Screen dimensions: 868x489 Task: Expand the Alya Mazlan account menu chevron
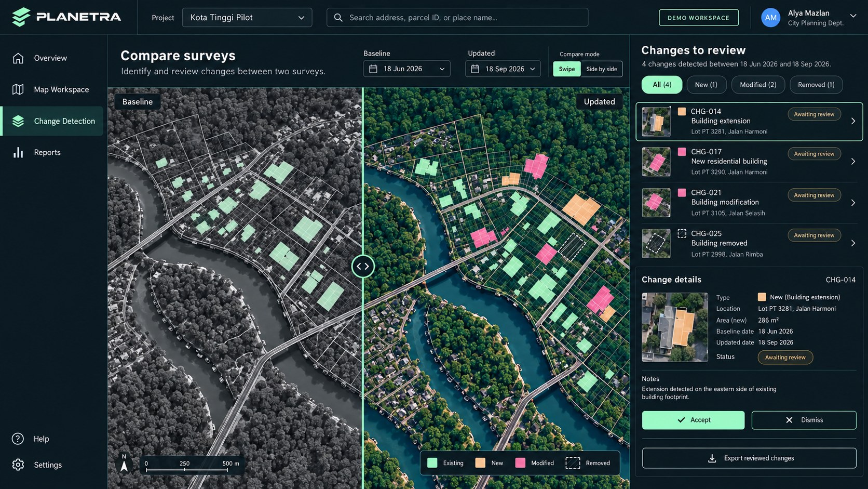[x=853, y=16]
